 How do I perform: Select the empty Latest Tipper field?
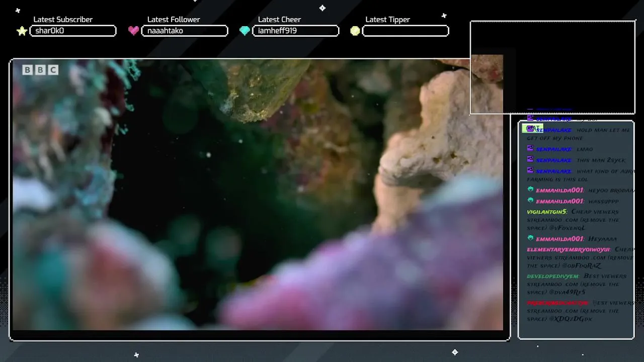pos(406,31)
